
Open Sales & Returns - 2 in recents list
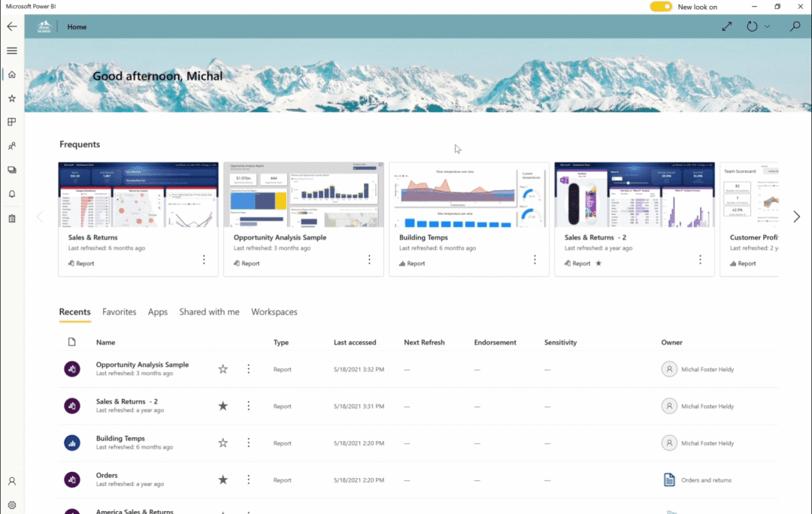pyautogui.click(x=127, y=401)
